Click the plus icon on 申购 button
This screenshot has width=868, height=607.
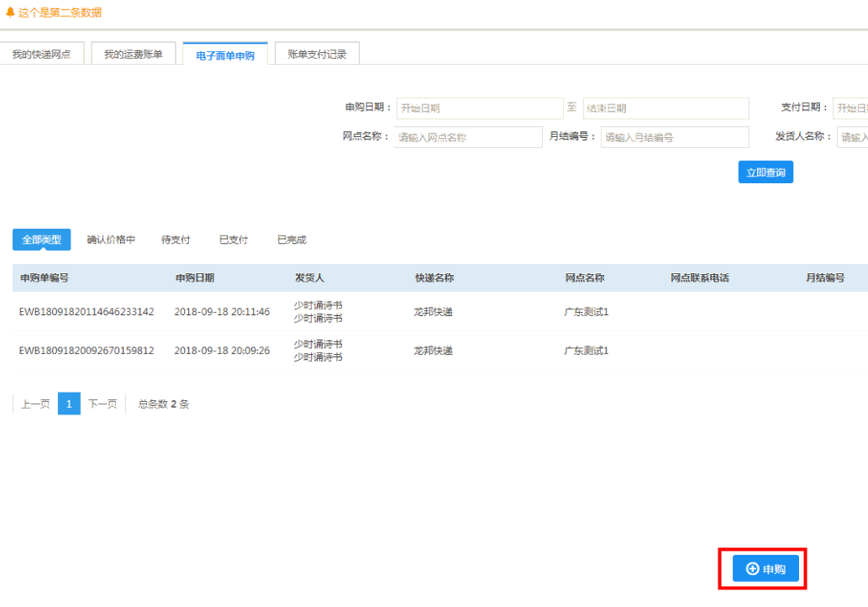(x=752, y=569)
